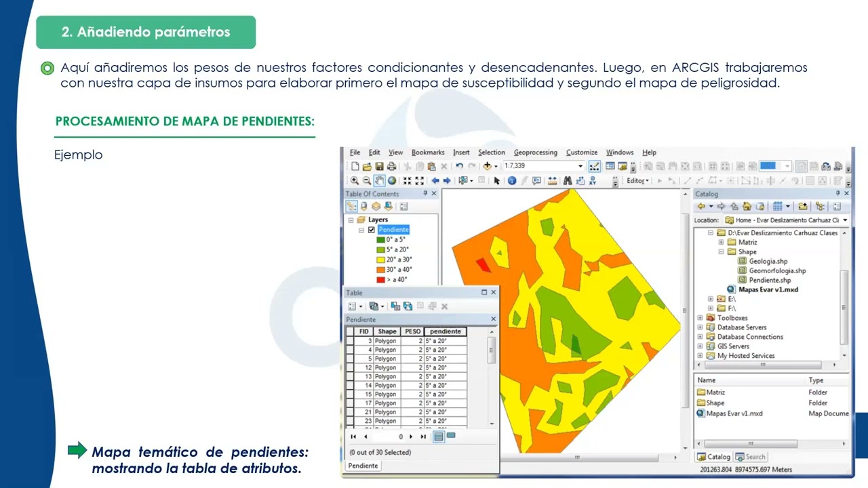Go back to previous extent arrow
This screenshot has width=868, height=488.
(x=435, y=181)
